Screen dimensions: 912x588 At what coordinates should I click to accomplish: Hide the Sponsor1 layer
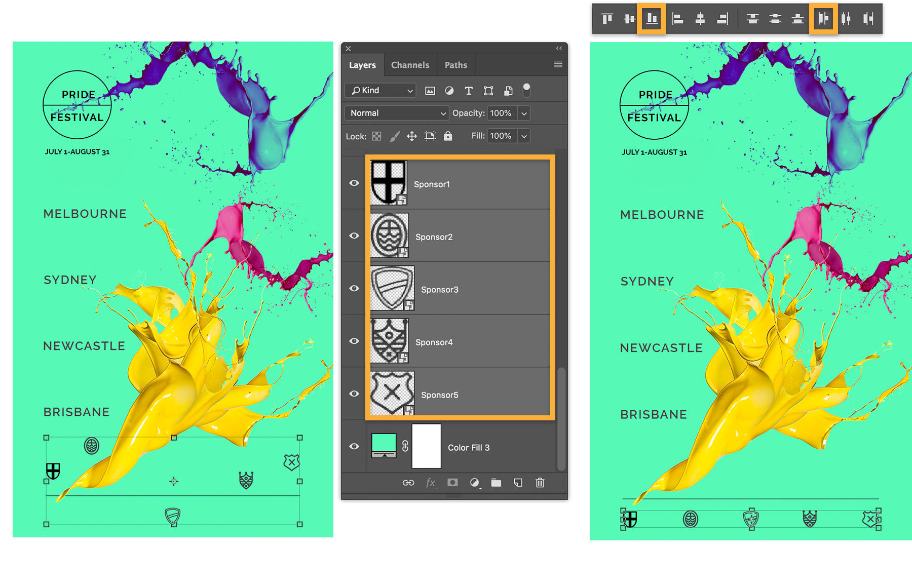click(354, 183)
